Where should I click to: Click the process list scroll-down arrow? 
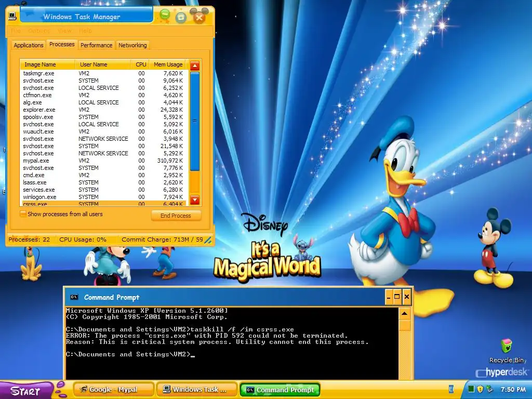(x=195, y=200)
